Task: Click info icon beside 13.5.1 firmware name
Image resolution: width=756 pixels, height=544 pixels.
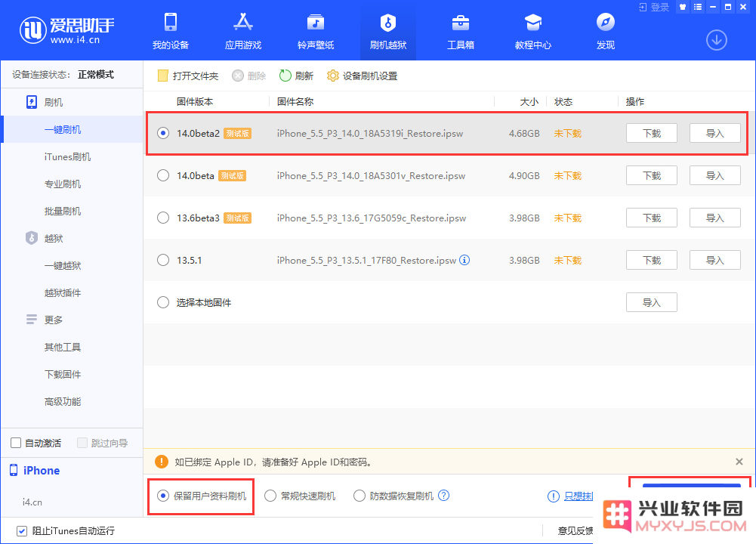Action: pyautogui.click(x=464, y=260)
